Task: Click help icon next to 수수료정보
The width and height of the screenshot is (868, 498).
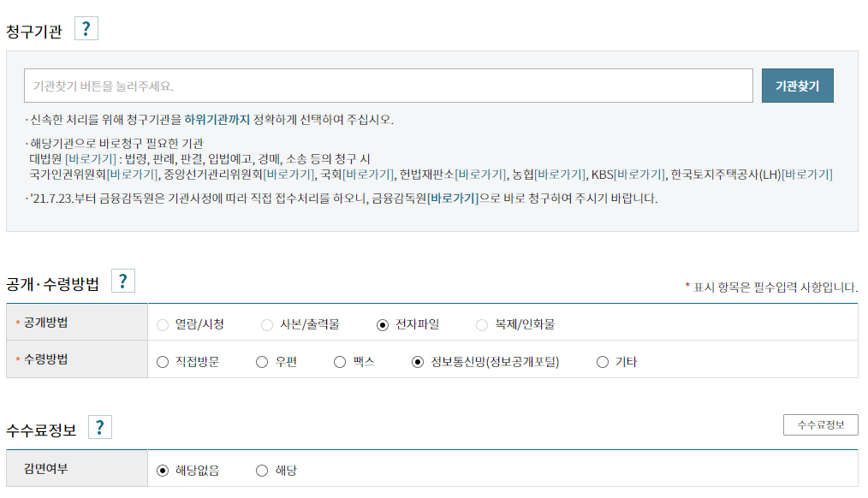Action: (x=100, y=428)
